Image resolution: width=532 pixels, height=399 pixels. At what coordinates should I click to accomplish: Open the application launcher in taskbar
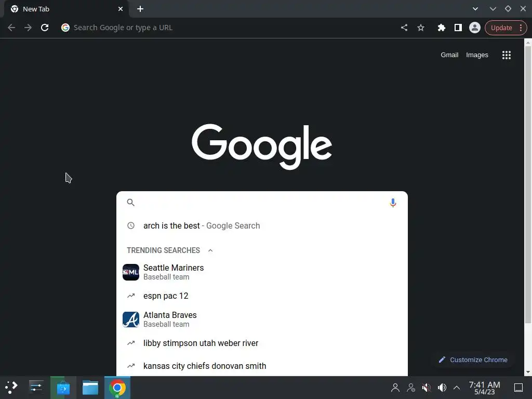tap(11, 388)
